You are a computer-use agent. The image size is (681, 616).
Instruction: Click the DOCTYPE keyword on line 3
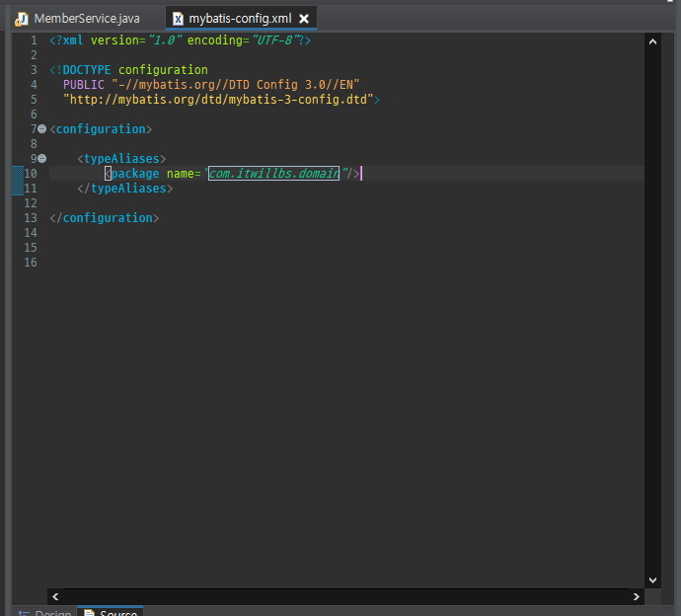[87, 70]
